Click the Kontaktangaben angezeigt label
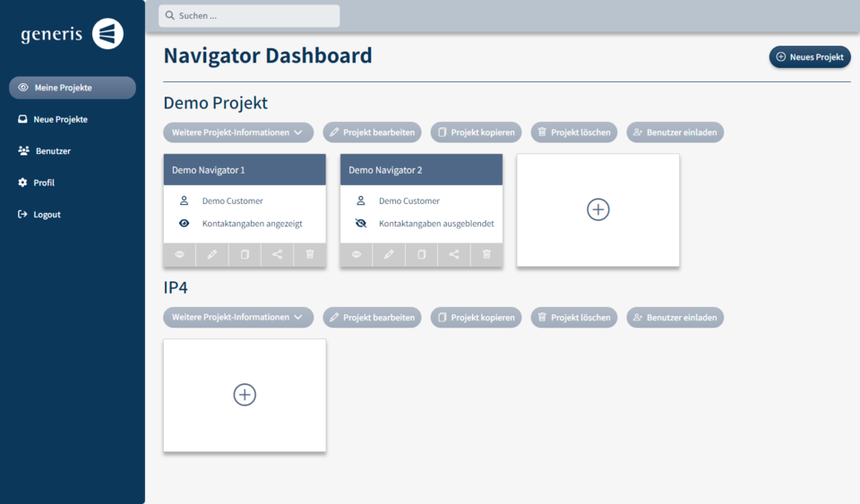The height and width of the screenshot is (504, 860). (x=253, y=224)
